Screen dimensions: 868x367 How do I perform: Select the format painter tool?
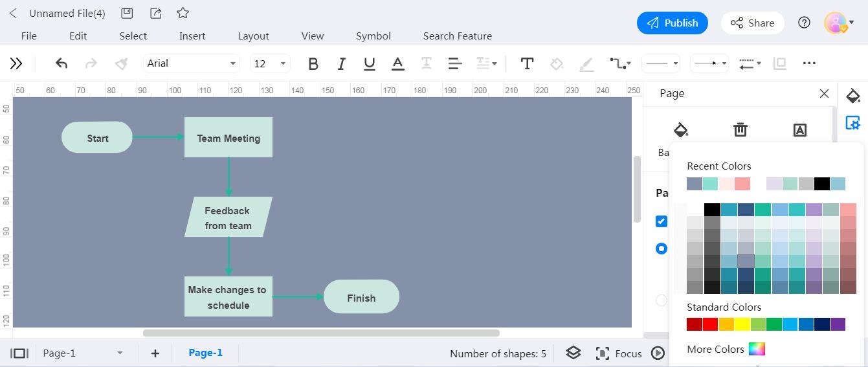[121, 63]
